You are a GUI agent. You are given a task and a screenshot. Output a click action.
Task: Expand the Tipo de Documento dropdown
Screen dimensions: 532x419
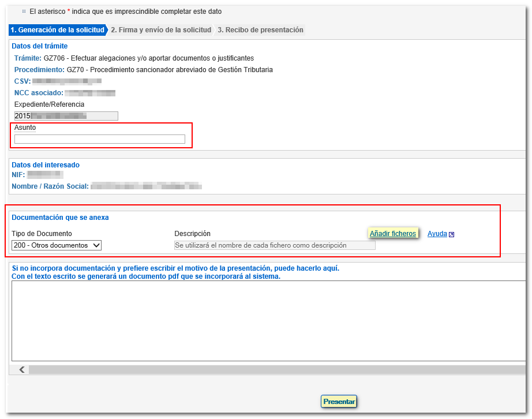coord(57,245)
